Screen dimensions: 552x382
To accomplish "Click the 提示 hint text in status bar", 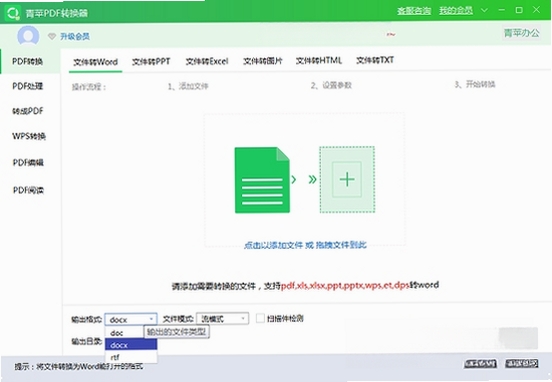I will tap(79, 367).
